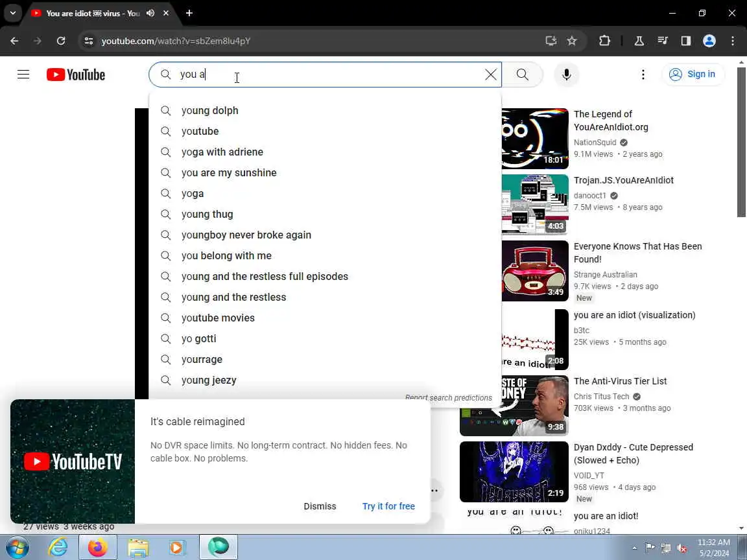
Task: Clear the search box text
Action: [x=491, y=75]
